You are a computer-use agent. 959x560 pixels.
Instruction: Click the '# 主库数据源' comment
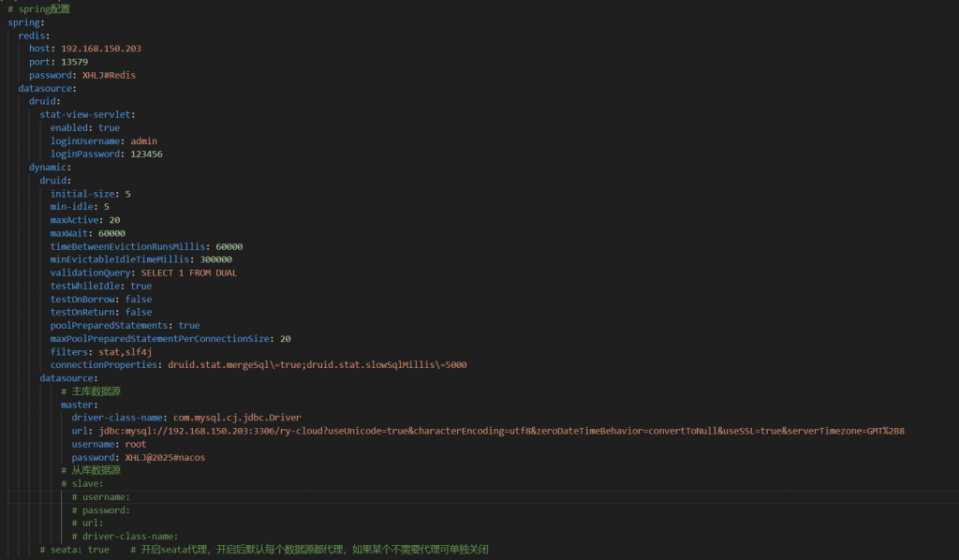click(x=91, y=391)
